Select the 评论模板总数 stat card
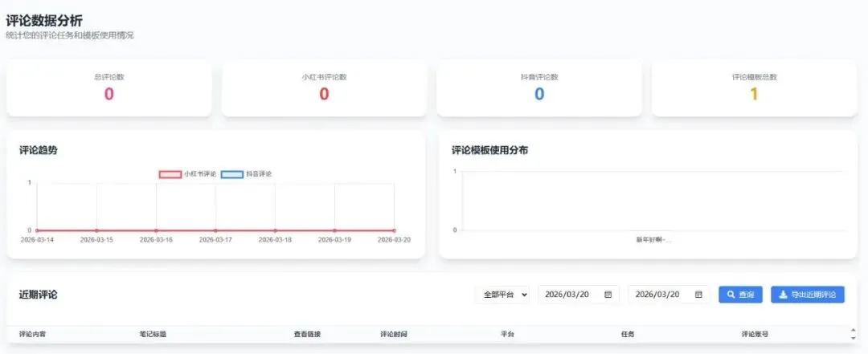Viewport: 868px width, 354px height. point(755,88)
